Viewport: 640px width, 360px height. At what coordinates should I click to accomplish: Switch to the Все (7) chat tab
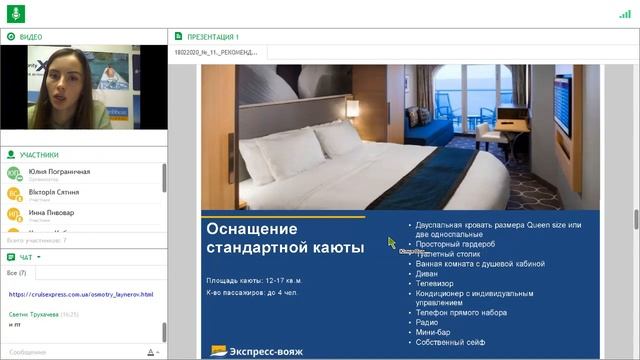pos(17,273)
